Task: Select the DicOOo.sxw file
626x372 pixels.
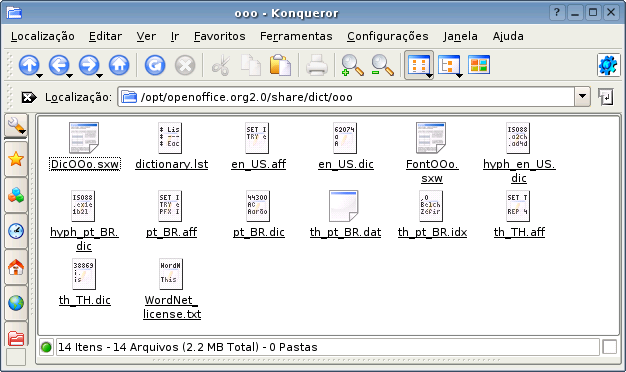Action: (84, 146)
